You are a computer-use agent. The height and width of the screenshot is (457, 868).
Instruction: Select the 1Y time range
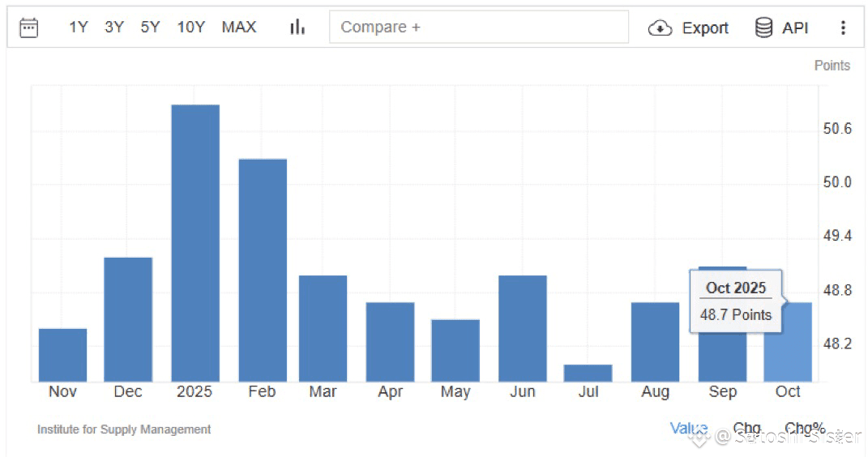78,27
